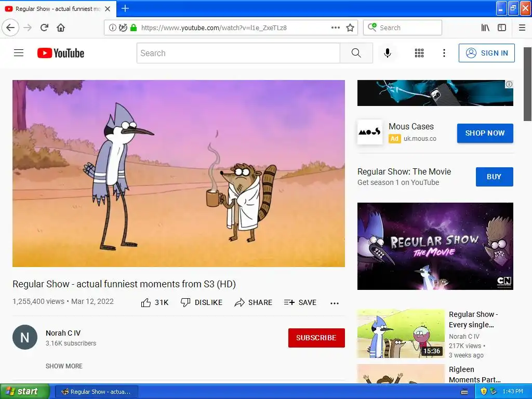Open the Norah C IV channel name link
The image size is (532, 399).
[63, 333]
